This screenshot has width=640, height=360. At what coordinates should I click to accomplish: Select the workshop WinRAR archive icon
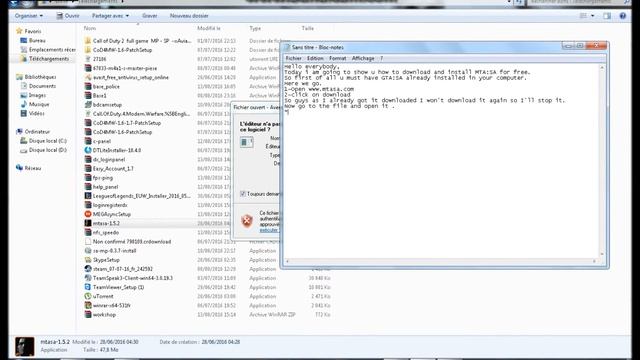(x=88, y=314)
